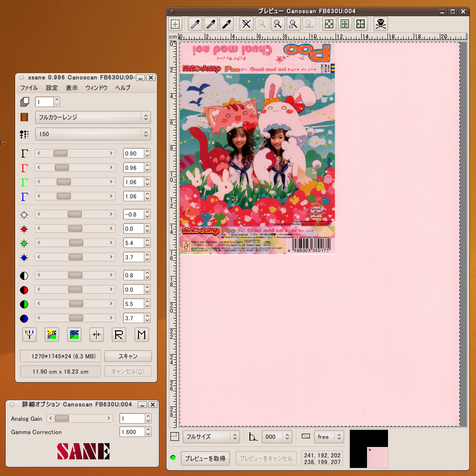This screenshot has height=476, width=476.
Task: Pick the white point pipette tool
Action: coord(195,24)
